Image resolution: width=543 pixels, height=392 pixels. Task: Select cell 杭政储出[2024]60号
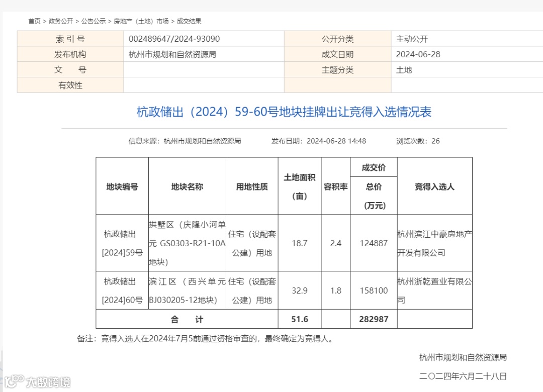122,290
